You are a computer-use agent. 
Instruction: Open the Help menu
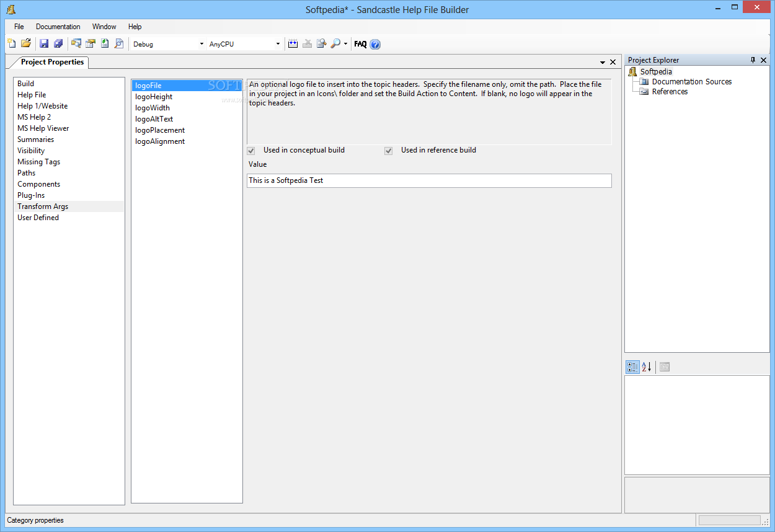coord(135,27)
